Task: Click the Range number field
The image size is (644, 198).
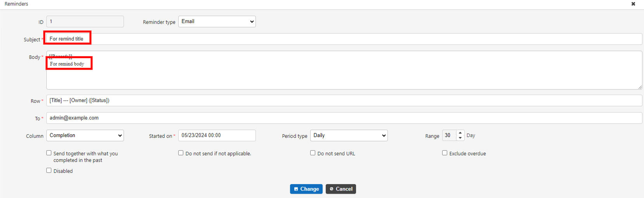Action: (x=449, y=135)
